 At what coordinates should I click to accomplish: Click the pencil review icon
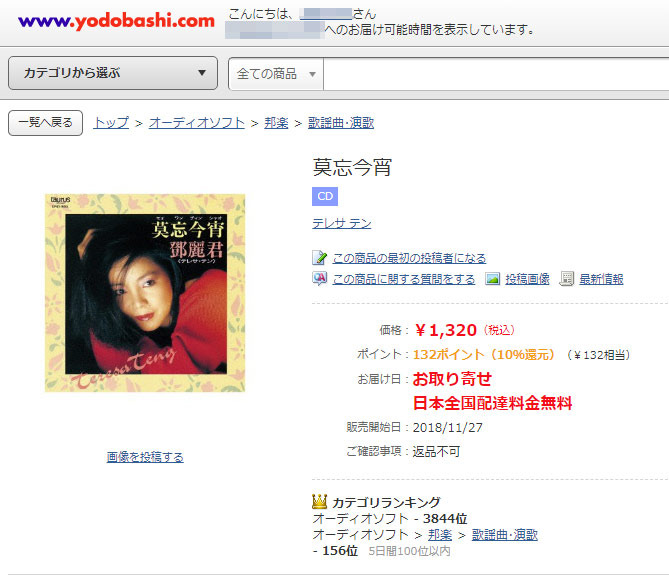pos(319,258)
